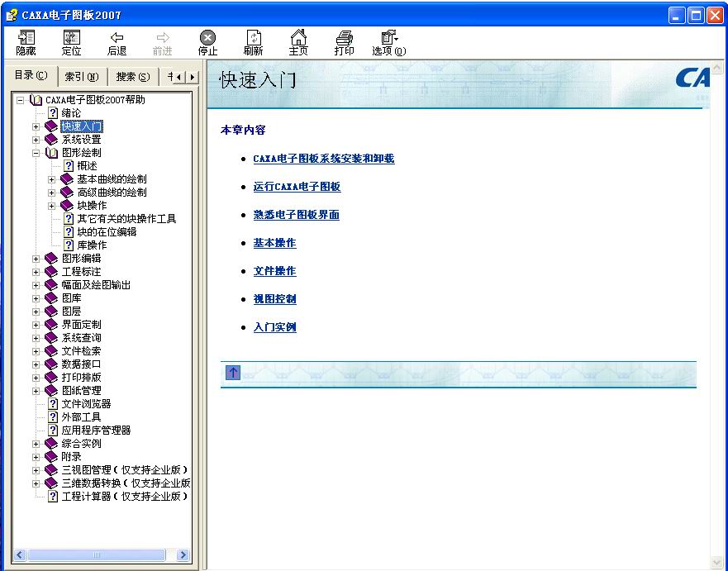Click the book icon beside 综合实例

pyautogui.click(x=51, y=444)
